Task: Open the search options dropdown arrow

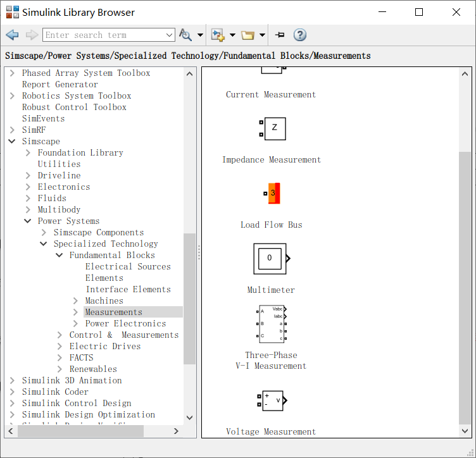Action: 201,35
